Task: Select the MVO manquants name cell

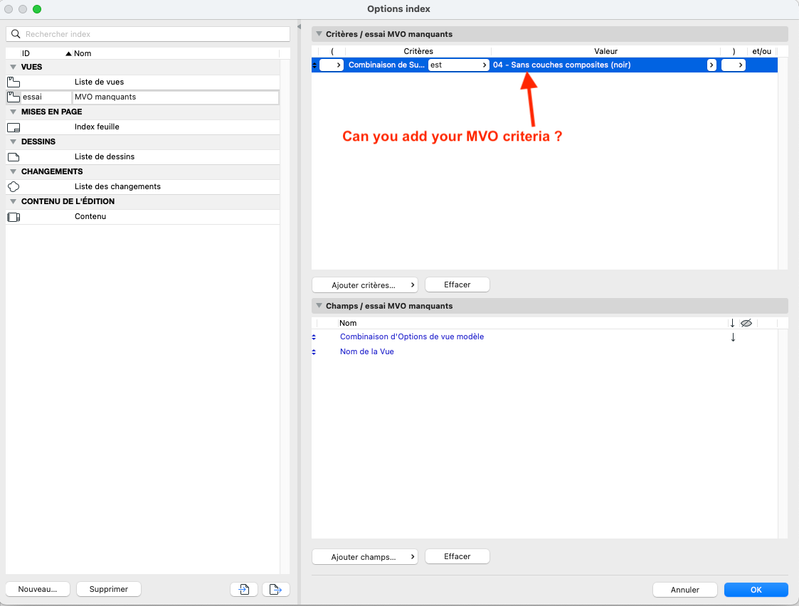Action: (175, 97)
